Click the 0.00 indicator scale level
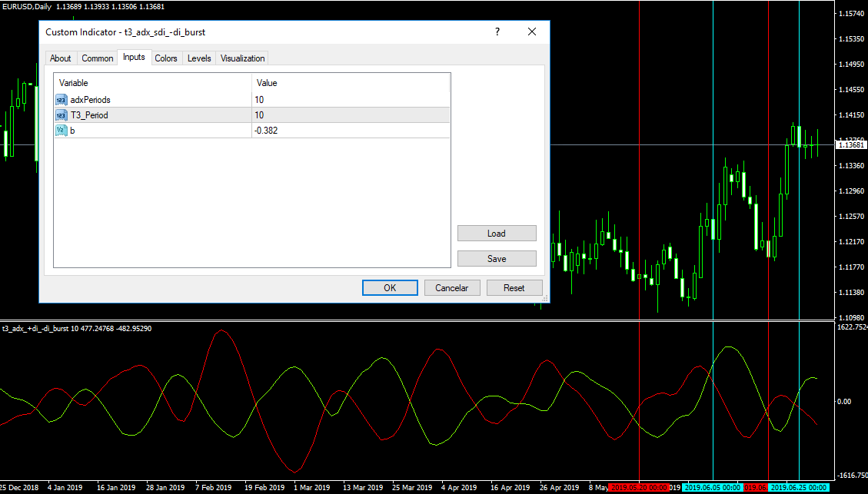Image resolution: width=868 pixels, height=494 pixels. pyautogui.click(x=844, y=402)
